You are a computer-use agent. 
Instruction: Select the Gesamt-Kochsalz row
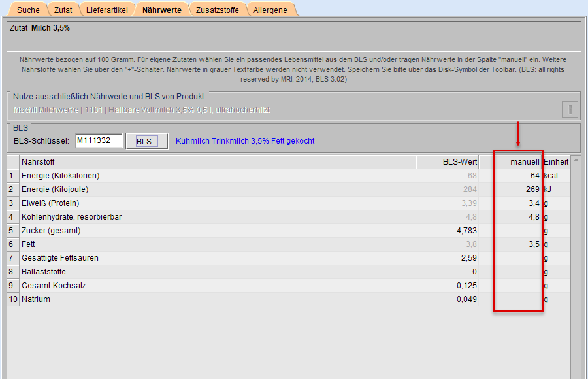(289, 286)
